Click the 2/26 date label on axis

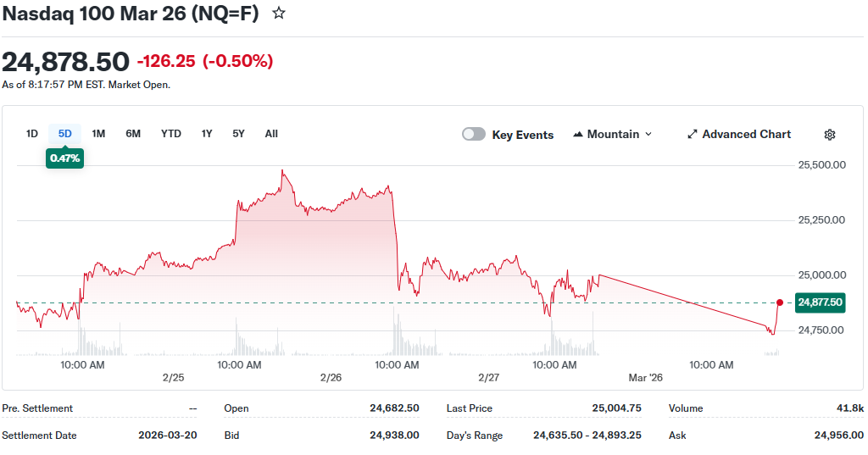point(331,378)
